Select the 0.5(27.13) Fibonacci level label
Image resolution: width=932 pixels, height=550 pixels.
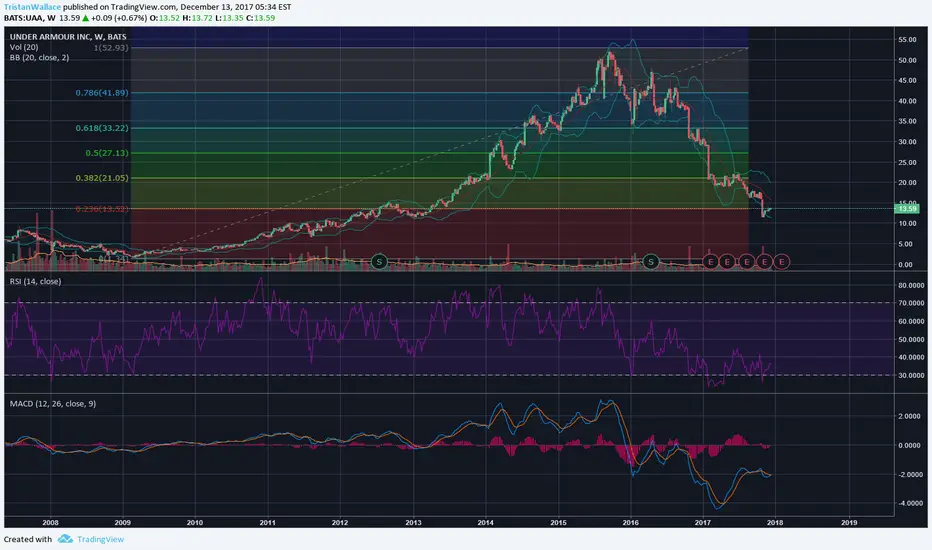pos(106,153)
